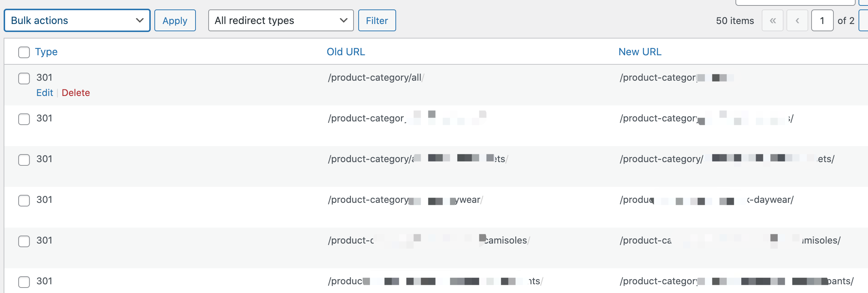The image size is (868, 293).
Task: Check the /product-category/all/ redirect row checkbox
Action: click(x=24, y=78)
